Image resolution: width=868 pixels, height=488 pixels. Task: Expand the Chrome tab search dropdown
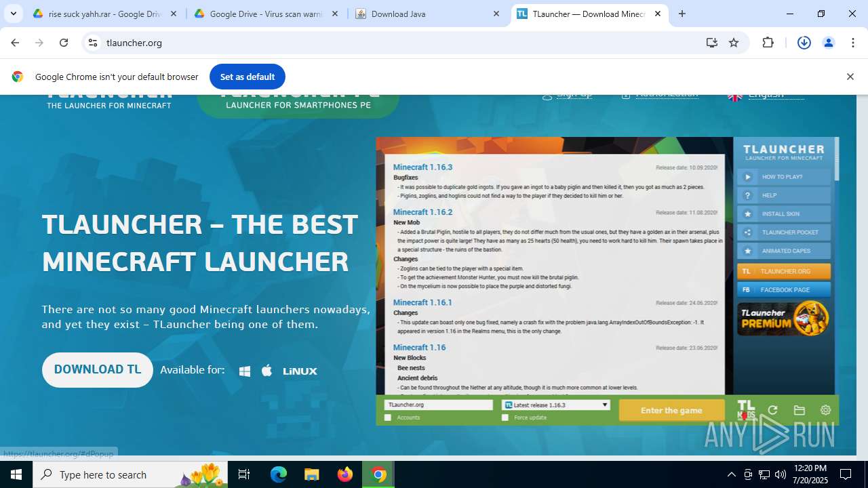14,14
